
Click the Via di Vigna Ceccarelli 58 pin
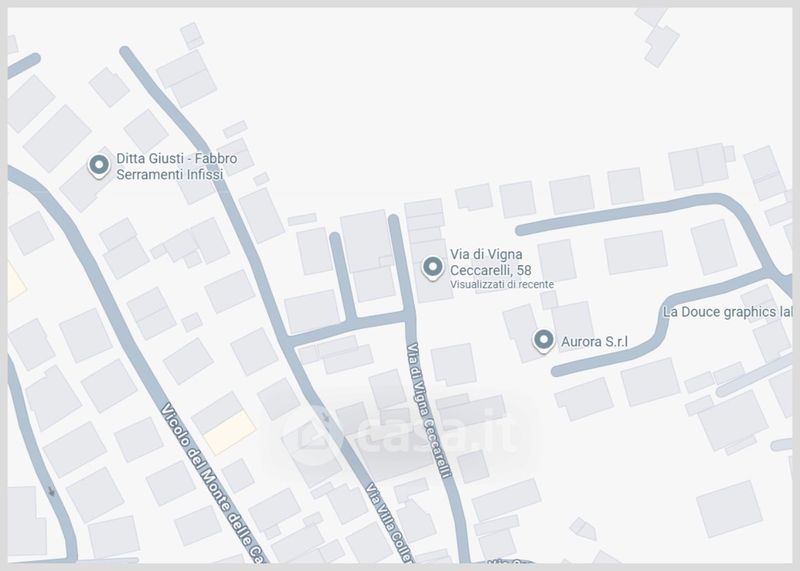click(x=433, y=268)
